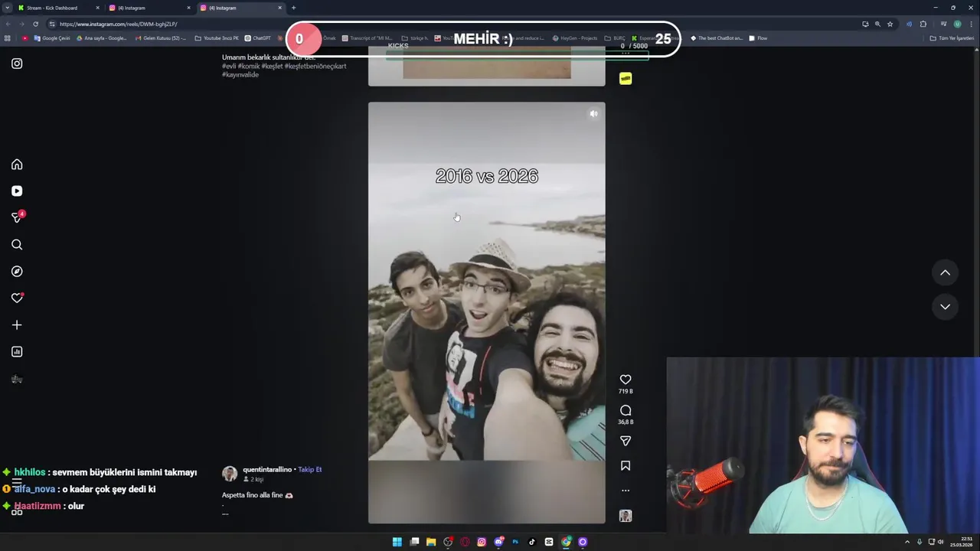Click the #kayınvalide hashtag
The image size is (980, 551).
(x=240, y=75)
